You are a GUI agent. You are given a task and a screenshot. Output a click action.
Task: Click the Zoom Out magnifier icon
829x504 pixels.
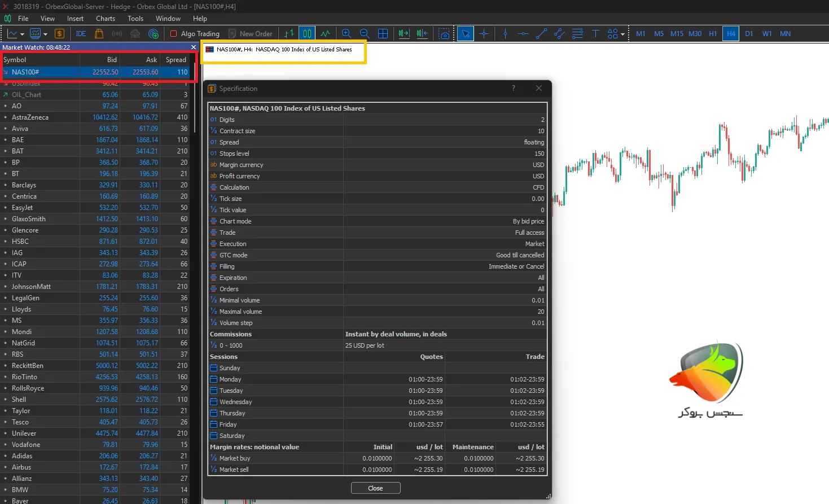click(365, 34)
